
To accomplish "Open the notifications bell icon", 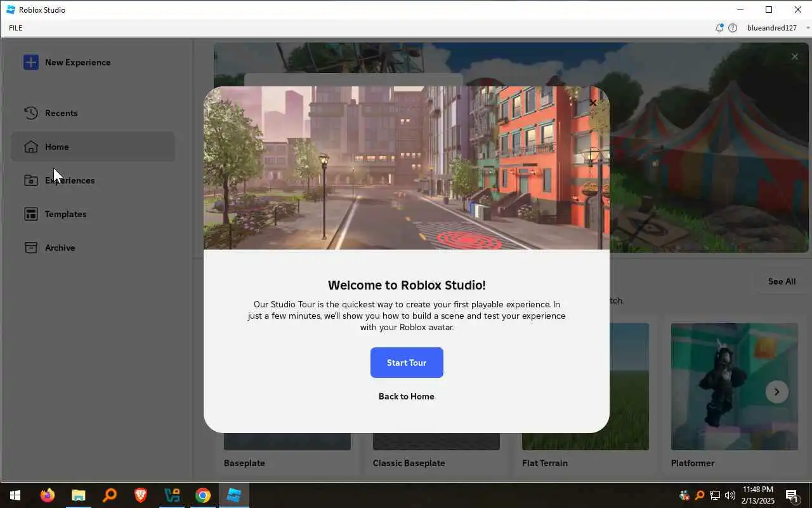I will click(719, 28).
